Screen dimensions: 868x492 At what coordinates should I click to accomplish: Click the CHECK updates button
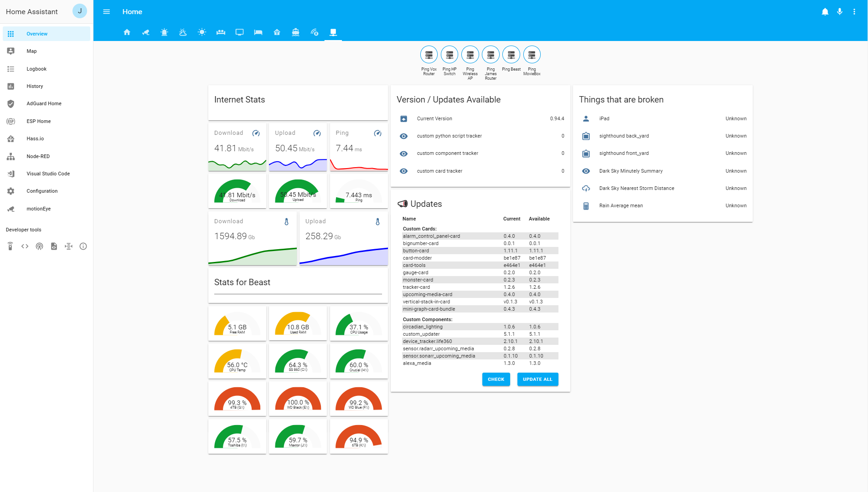(496, 379)
